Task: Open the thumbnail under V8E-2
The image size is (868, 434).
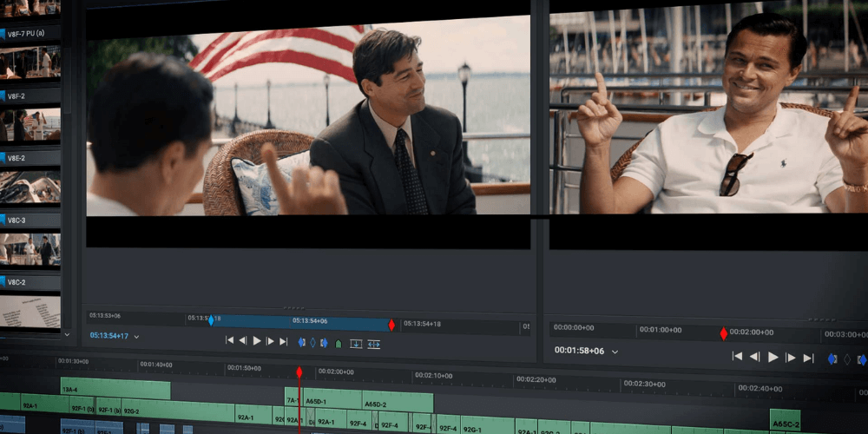Action: 30,187
